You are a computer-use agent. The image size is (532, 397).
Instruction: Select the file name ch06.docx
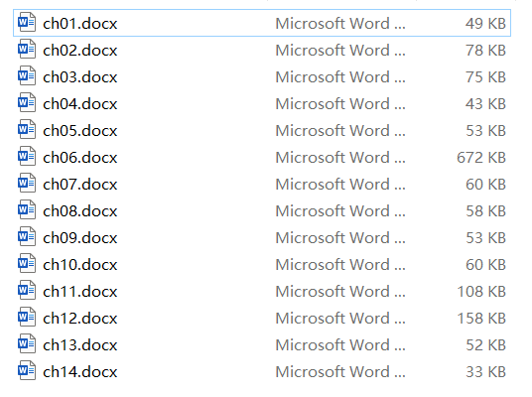tap(80, 158)
